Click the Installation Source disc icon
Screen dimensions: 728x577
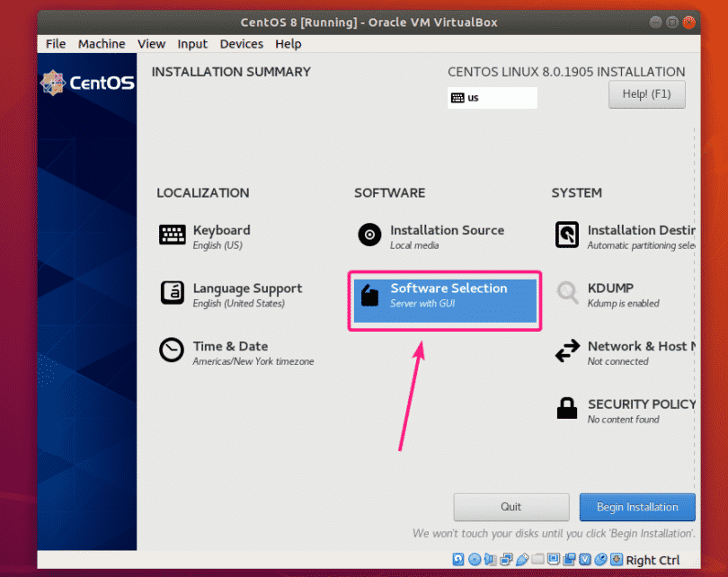tap(369, 235)
